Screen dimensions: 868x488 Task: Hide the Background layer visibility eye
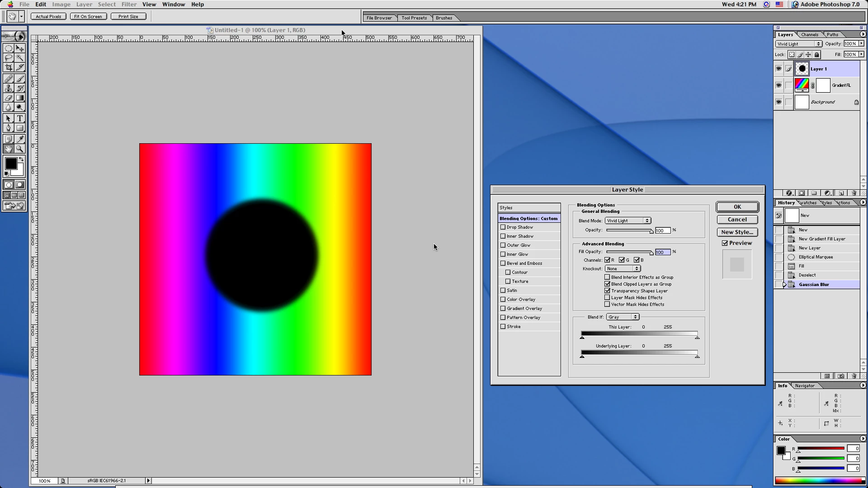pyautogui.click(x=778, y=102)
